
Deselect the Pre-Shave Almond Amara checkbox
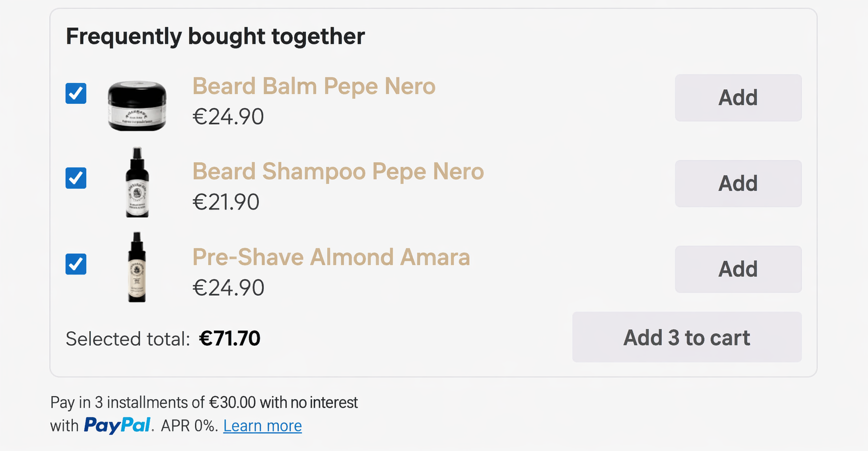(76, 264)
